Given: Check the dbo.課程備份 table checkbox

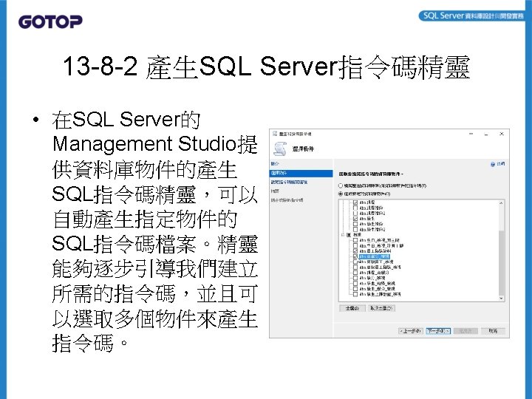Looking at the screenshot, I should (355, 208).
